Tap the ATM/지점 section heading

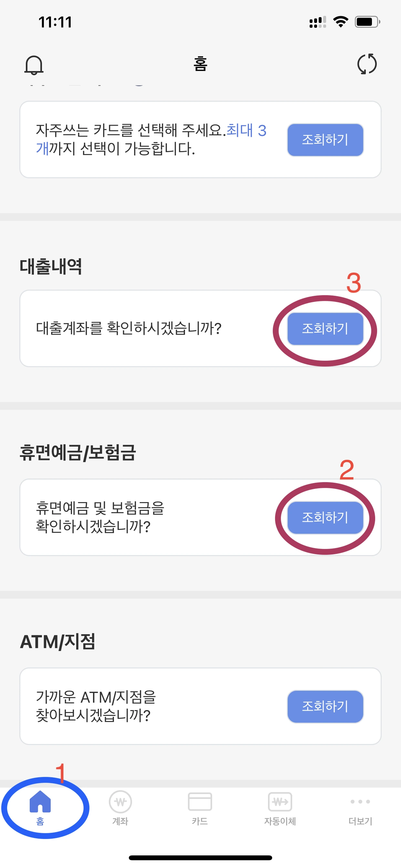point(57,641)
